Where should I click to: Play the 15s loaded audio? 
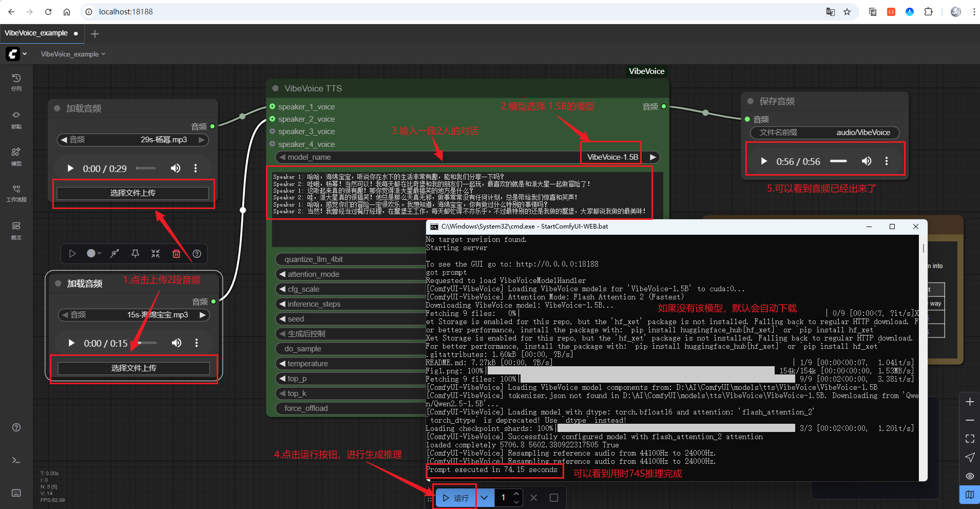point(71,343)
